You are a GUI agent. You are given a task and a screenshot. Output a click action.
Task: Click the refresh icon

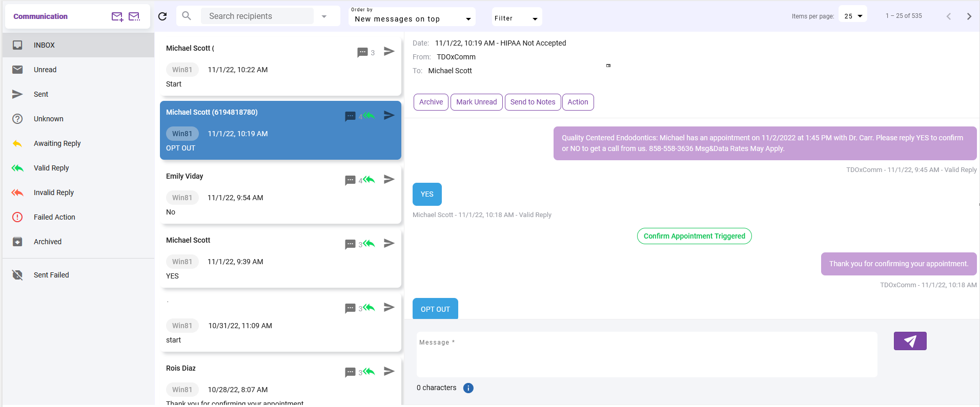(x=162, y=16)
